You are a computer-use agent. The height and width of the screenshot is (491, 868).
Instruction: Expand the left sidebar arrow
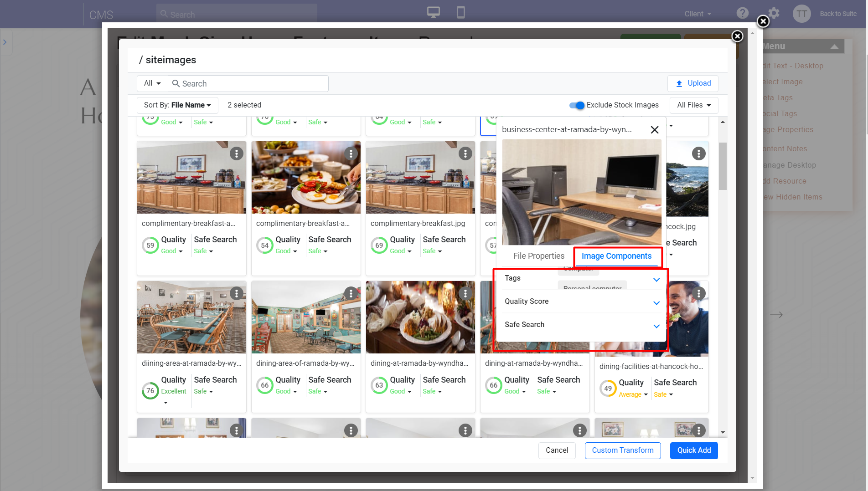(5, 42)
